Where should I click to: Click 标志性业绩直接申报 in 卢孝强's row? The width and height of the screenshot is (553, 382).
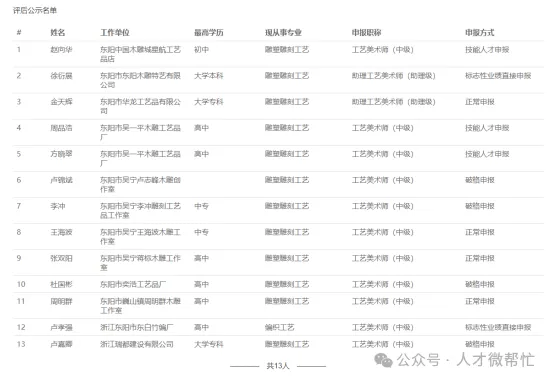(498, 328)
